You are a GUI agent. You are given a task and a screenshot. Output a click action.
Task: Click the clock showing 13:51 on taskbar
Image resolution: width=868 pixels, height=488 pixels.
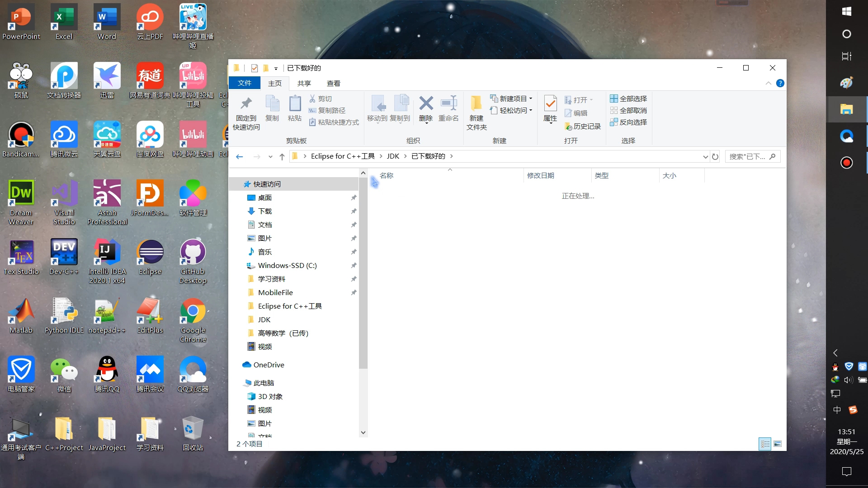846,432
